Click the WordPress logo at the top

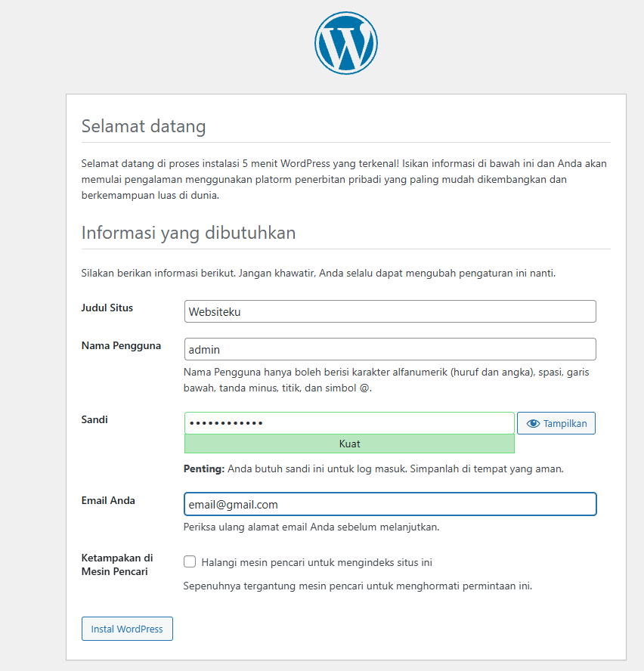345,43
